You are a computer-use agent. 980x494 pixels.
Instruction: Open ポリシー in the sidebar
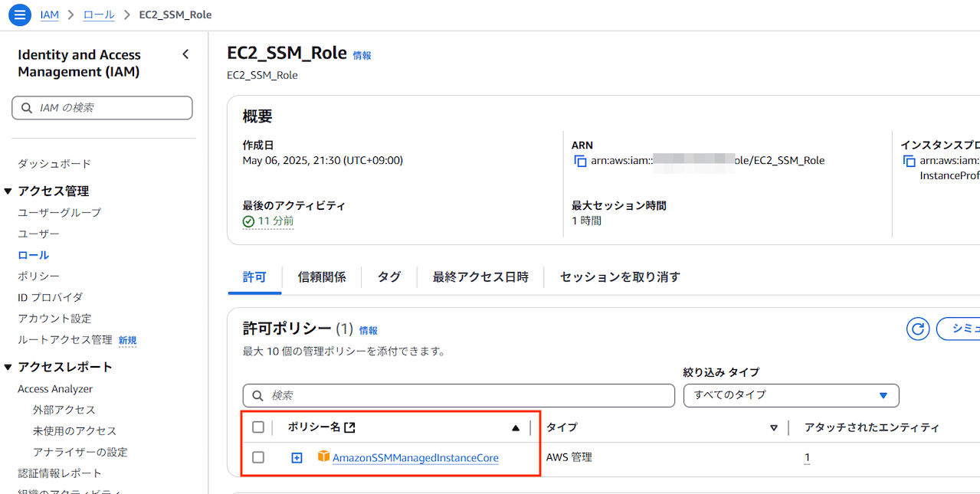tap(38, 276)
